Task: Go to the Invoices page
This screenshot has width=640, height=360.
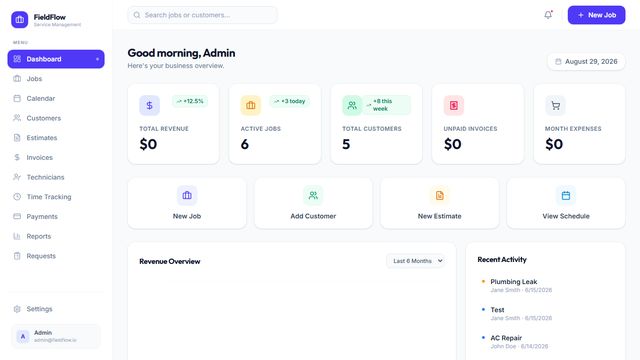Action: pyautogui.click(x=56, y=158)
